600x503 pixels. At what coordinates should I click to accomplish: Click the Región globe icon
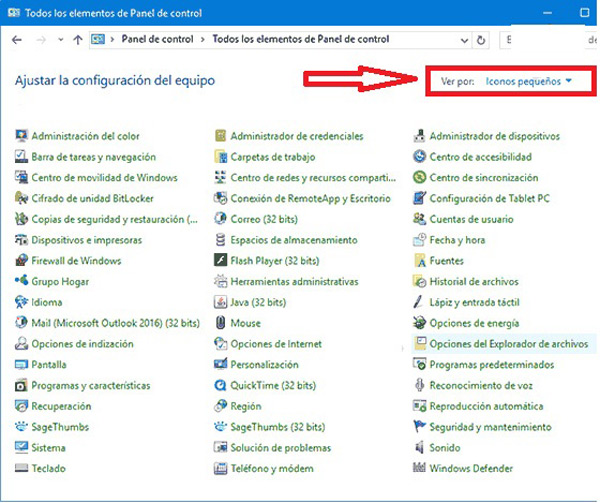(x=220, y=405)
